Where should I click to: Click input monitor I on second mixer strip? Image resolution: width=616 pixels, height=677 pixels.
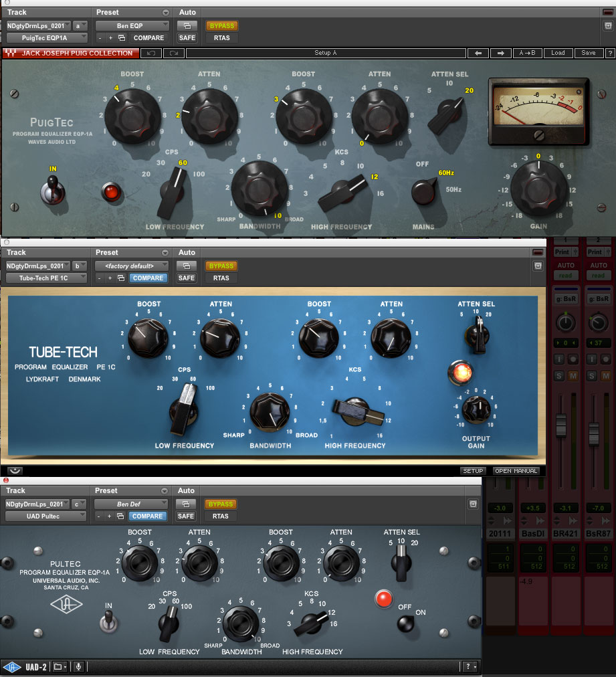(592, 359)
